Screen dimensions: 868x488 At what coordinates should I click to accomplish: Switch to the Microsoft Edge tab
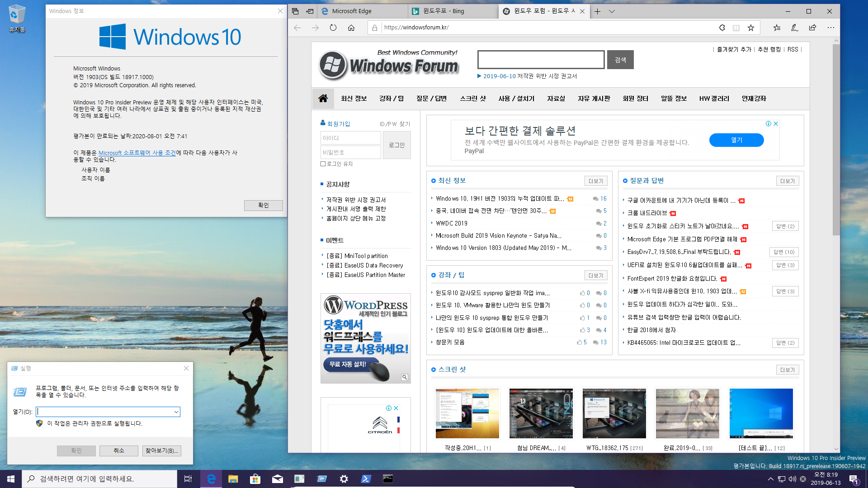click(363, 11)
